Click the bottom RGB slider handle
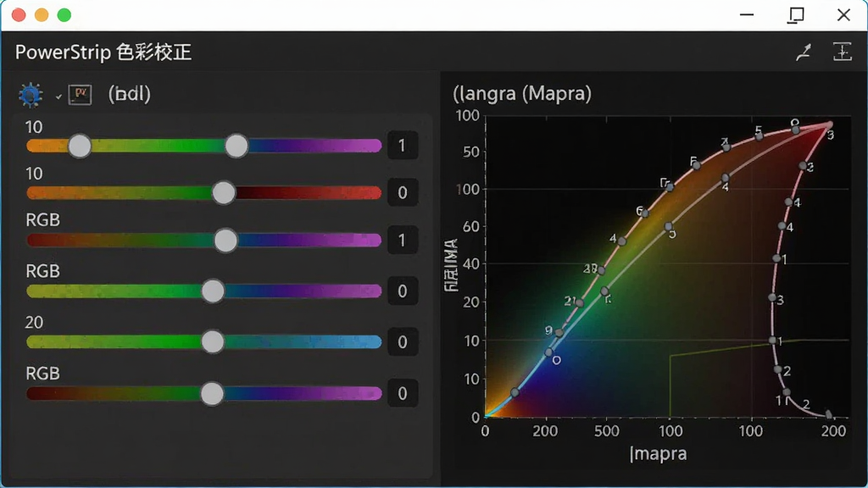The image size is (868, 488). tap(212, 393)
